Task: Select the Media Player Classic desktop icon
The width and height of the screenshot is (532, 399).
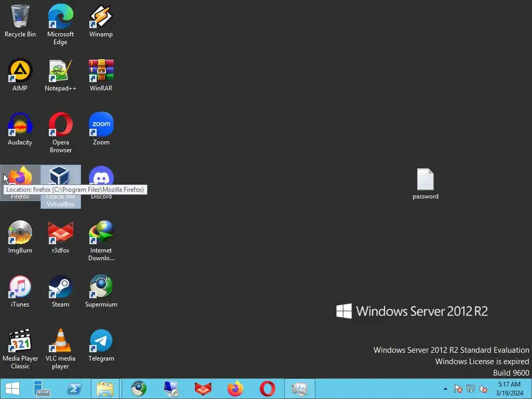Action: [20, 349]
